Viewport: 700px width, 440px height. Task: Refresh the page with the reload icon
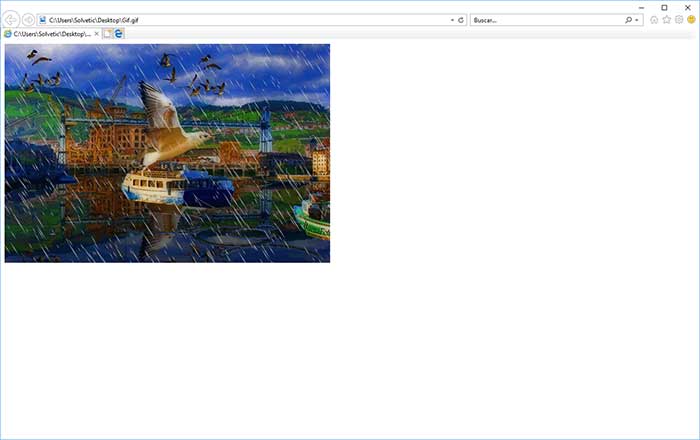pyautogui.click(x=461, y=20)
